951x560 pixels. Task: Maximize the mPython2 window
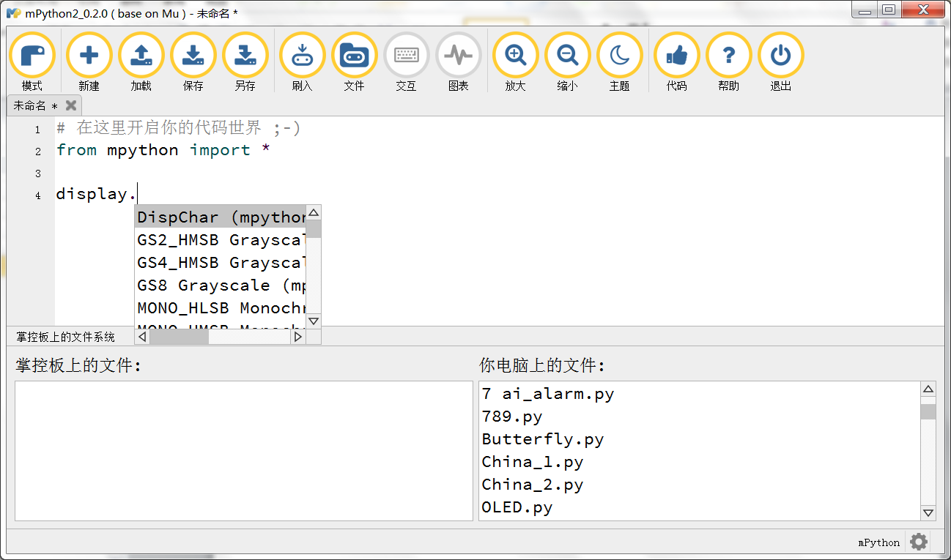(889, 10)
